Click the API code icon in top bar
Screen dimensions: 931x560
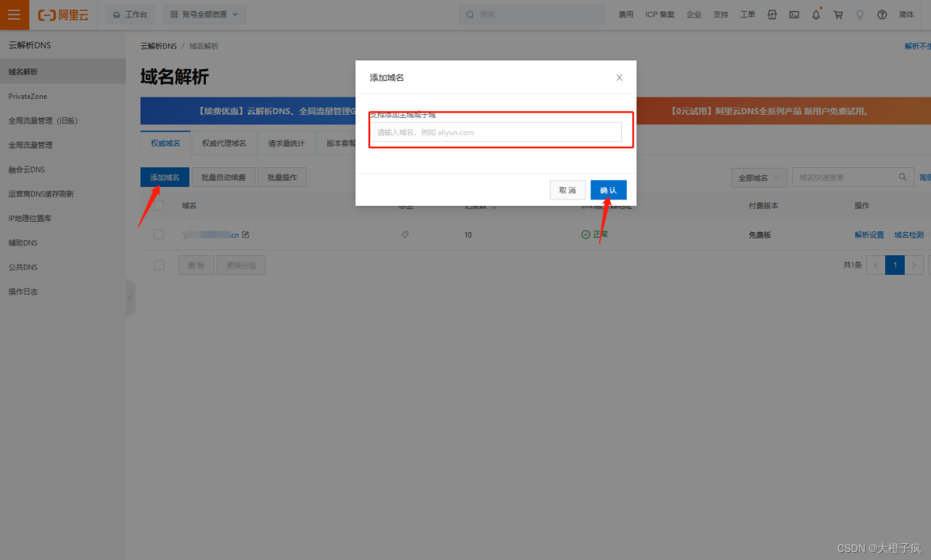[772, 15]
